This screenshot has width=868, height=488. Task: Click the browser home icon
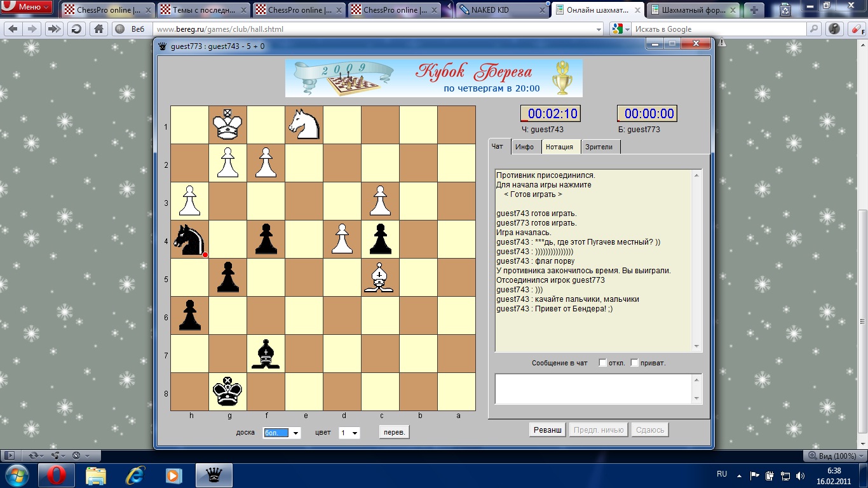tap(98, 29)
